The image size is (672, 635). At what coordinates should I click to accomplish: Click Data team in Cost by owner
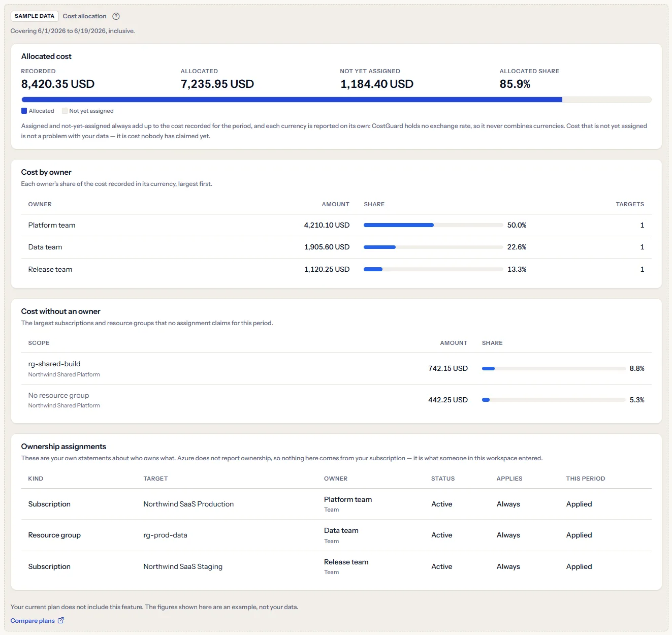(45, 247)
